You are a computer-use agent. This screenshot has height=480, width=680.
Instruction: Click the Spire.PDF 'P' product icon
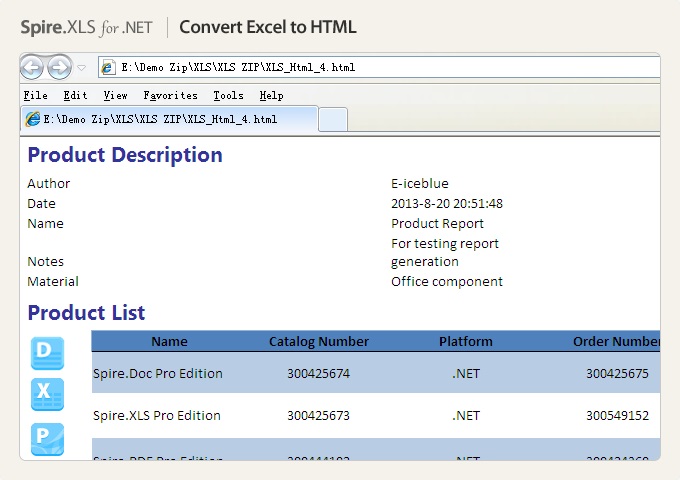click(x=47, y=439)
